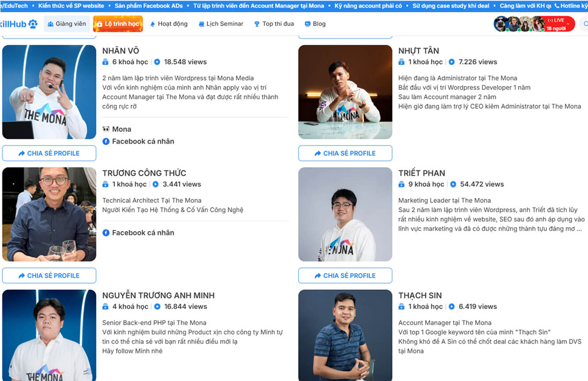The width and height of the screenshot is (588, 381).
Task: Click ticker item Kỹ năng account phải có
Action: pyautogui.click(x=368, y=6)
